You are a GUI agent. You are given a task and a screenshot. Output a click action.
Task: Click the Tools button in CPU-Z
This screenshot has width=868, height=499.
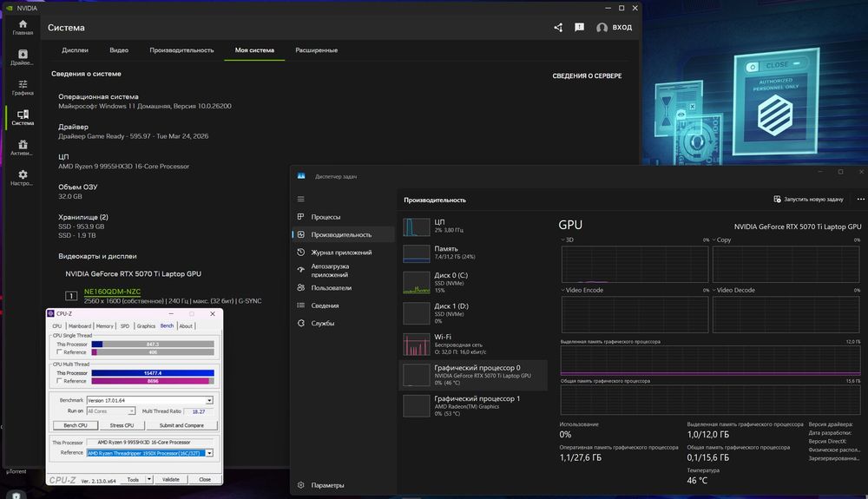tap(134, 480)
